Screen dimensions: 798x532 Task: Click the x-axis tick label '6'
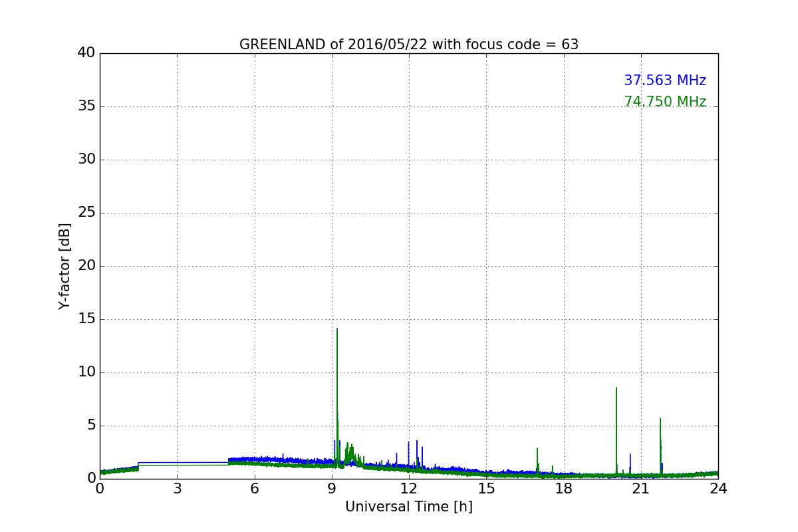click(254, 489)
